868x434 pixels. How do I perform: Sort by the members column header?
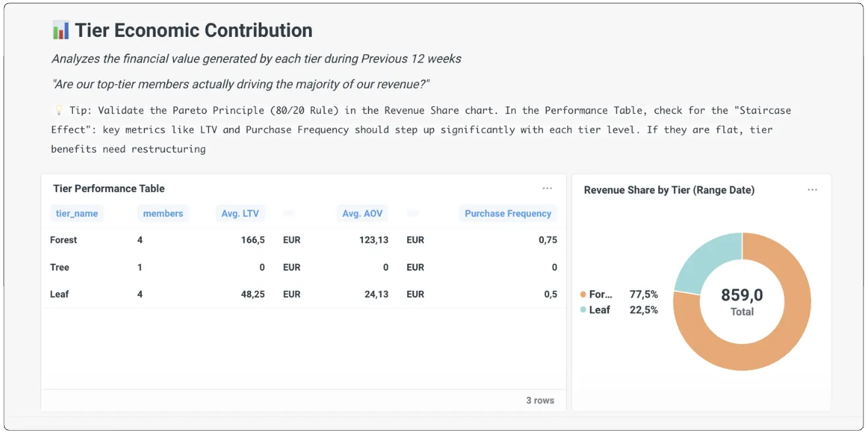[163, 213]
